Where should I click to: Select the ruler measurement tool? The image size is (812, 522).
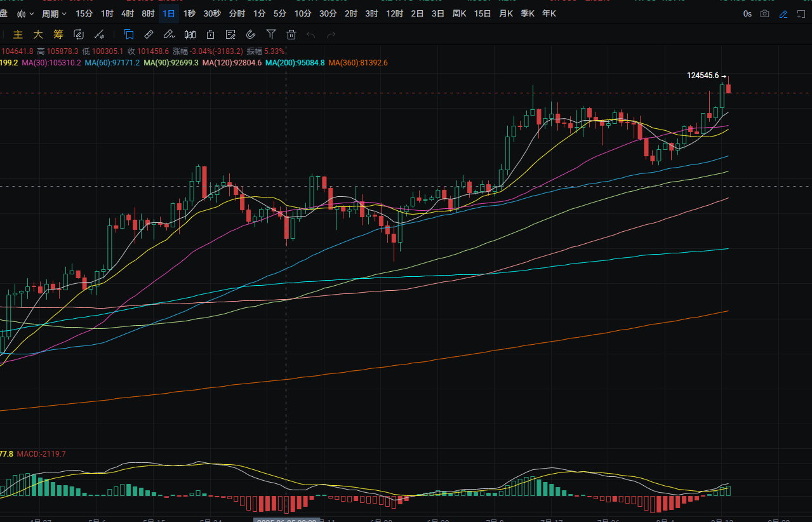point(149,34)
